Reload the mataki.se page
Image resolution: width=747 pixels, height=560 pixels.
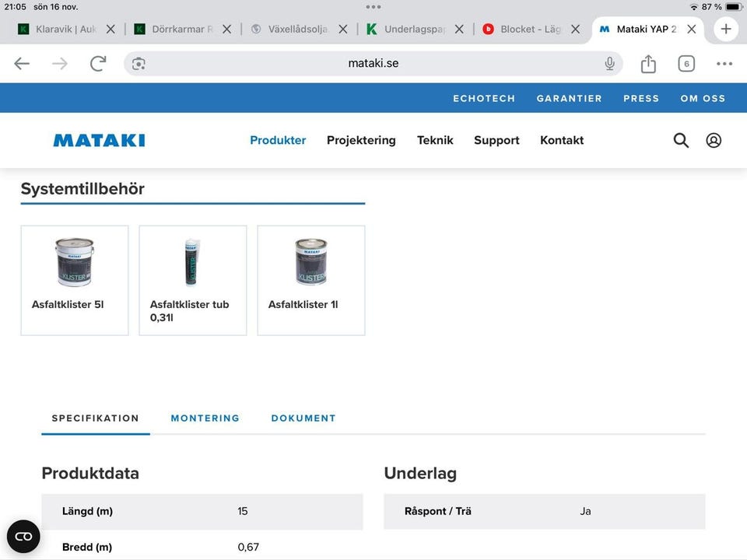(x=98, y=63)
